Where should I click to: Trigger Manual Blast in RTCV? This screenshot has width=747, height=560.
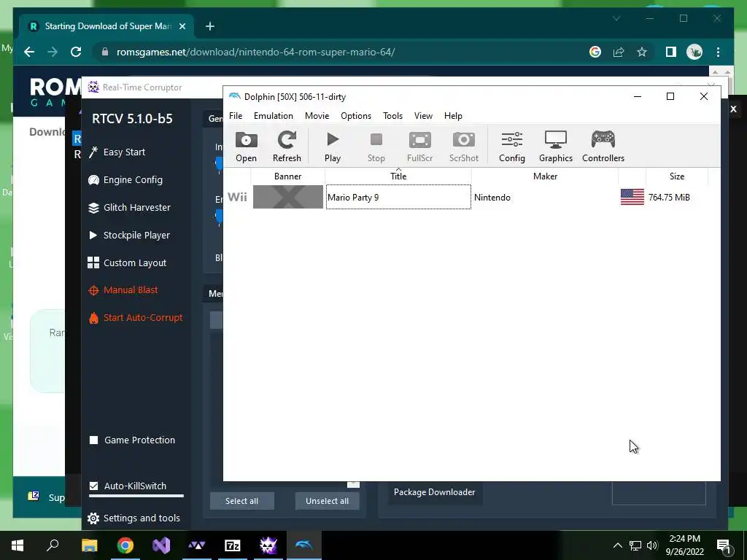(123, 290)
